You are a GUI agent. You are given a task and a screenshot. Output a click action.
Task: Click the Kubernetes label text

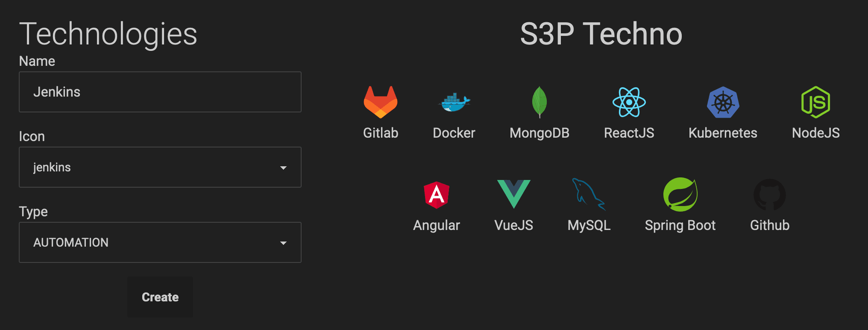pyautogui.click(x=723, y=133)
